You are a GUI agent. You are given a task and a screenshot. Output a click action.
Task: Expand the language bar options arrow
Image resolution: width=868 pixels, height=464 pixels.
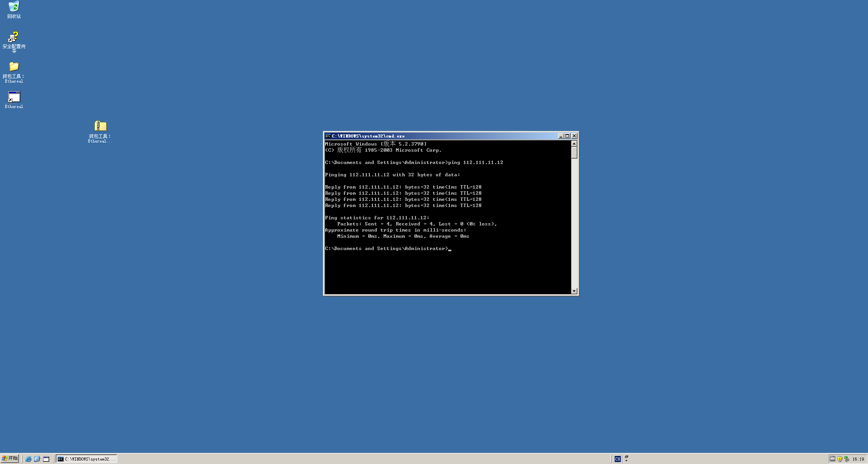click(626, 461)
